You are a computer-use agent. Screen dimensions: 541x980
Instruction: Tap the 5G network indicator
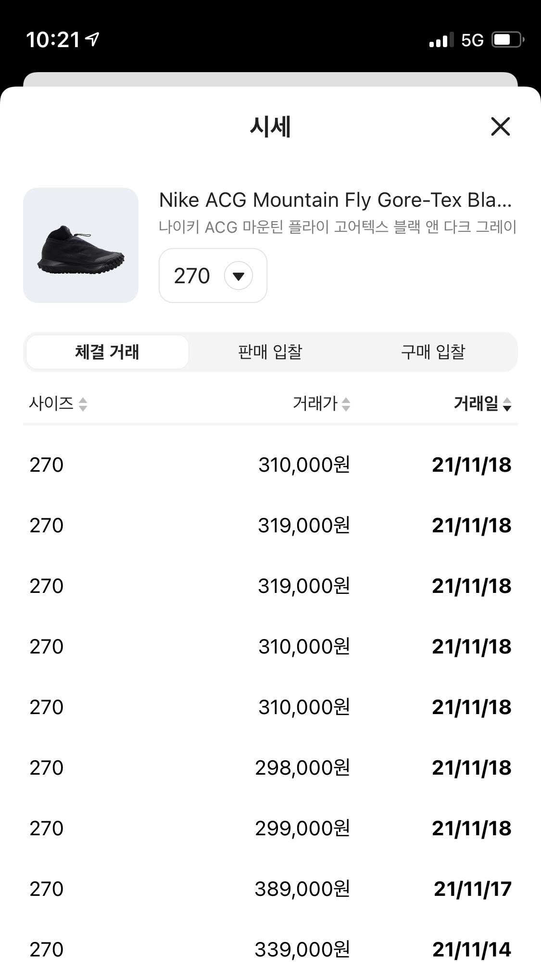472,40
